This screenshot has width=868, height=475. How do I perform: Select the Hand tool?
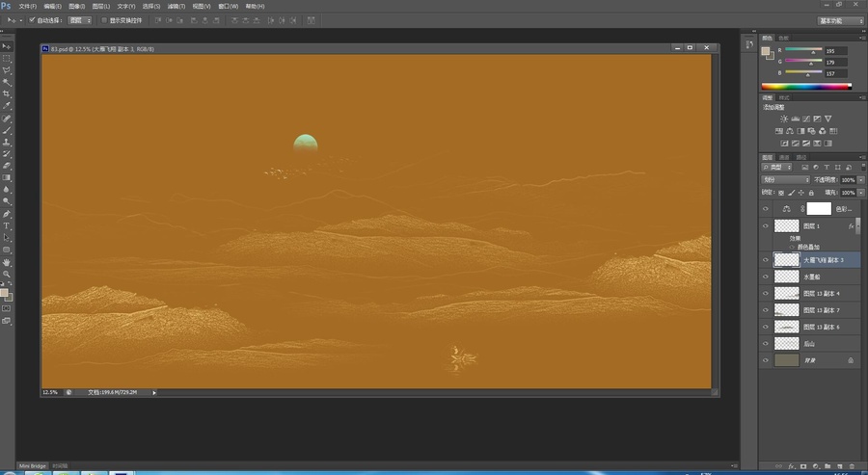7,262
